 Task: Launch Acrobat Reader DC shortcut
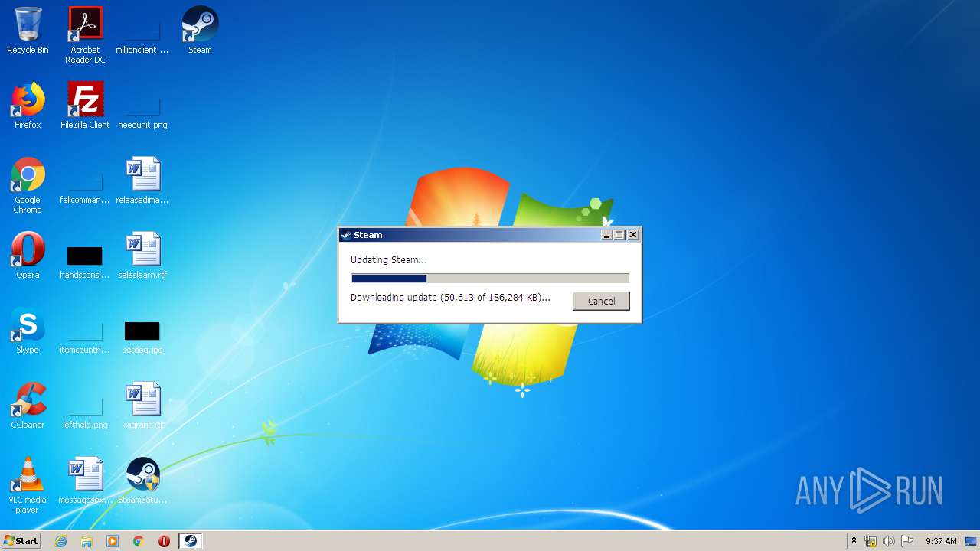pyautogui.click(x=85, y=35)
